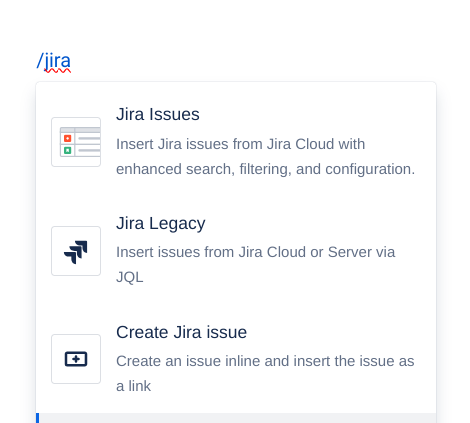Click the gray highlighted row at list bottom
This screenshot has width=470, height=423.
pos(236,418)
